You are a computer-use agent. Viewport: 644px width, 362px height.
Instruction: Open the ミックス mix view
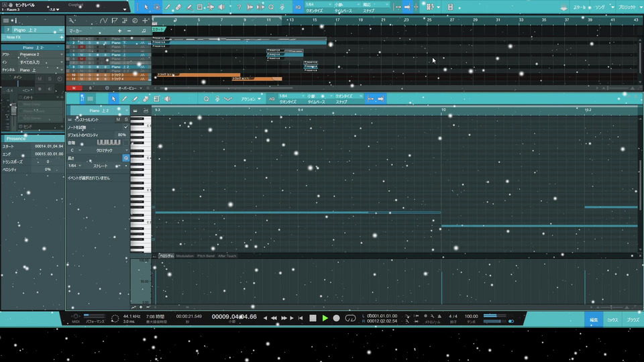click(612, 320)
